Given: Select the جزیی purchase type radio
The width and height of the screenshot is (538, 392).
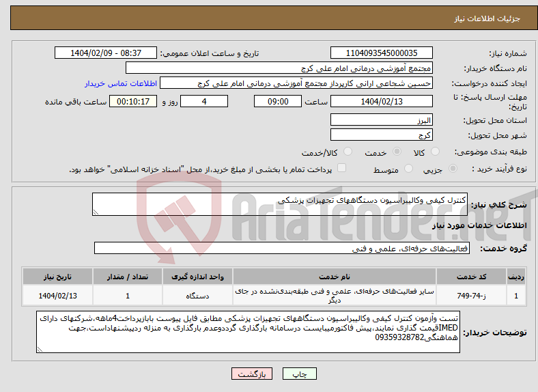Looking at the screenshot, I should (453, 168).
